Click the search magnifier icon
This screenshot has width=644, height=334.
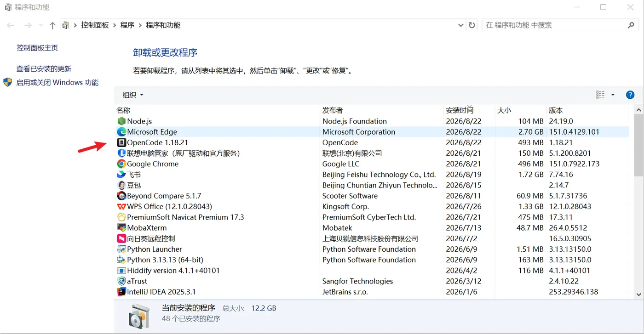click(631, 25)
